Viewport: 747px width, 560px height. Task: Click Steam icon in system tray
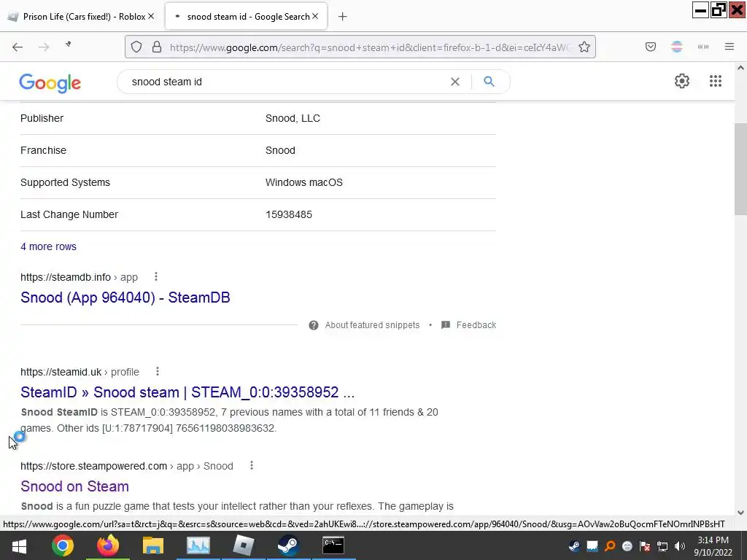(574, 546)
